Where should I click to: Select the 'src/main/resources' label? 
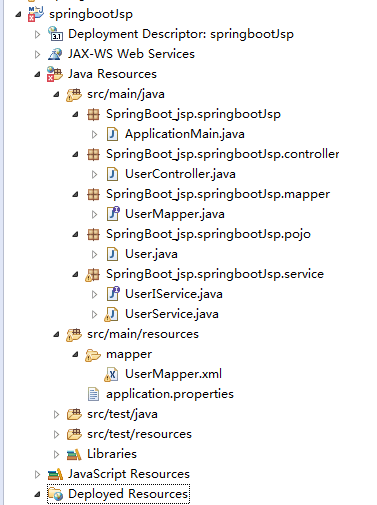(143, 334)
